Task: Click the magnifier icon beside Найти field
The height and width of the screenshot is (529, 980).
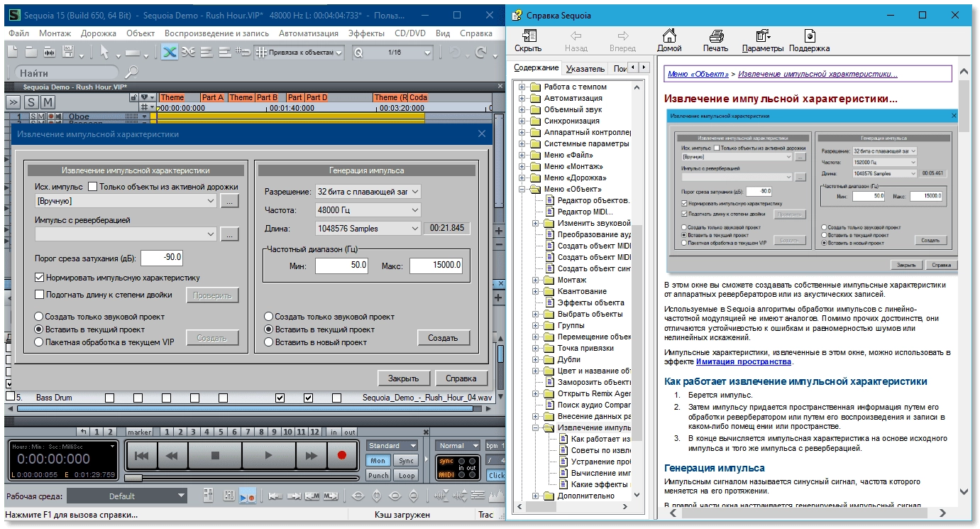Action: pyautogui.click(x=131, y=72)
